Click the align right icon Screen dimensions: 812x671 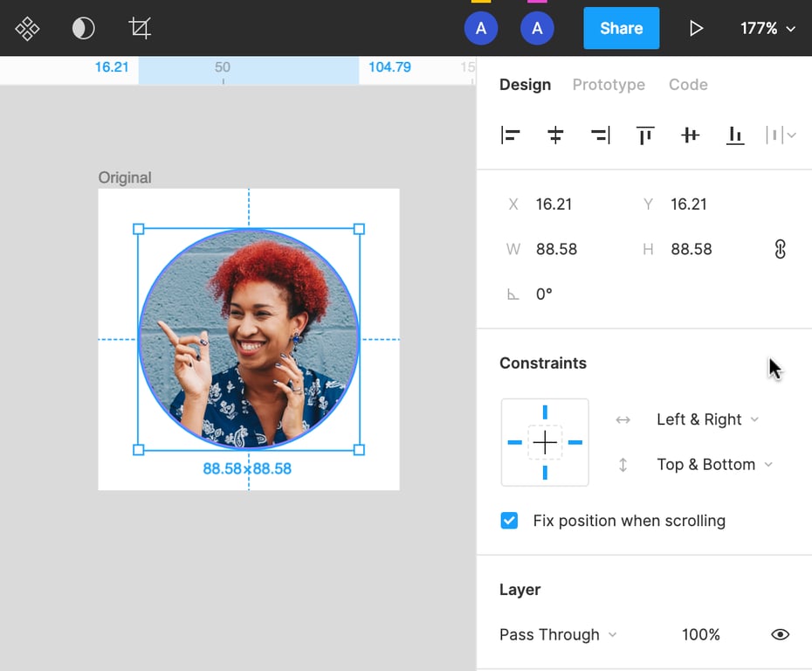(601, 135)
